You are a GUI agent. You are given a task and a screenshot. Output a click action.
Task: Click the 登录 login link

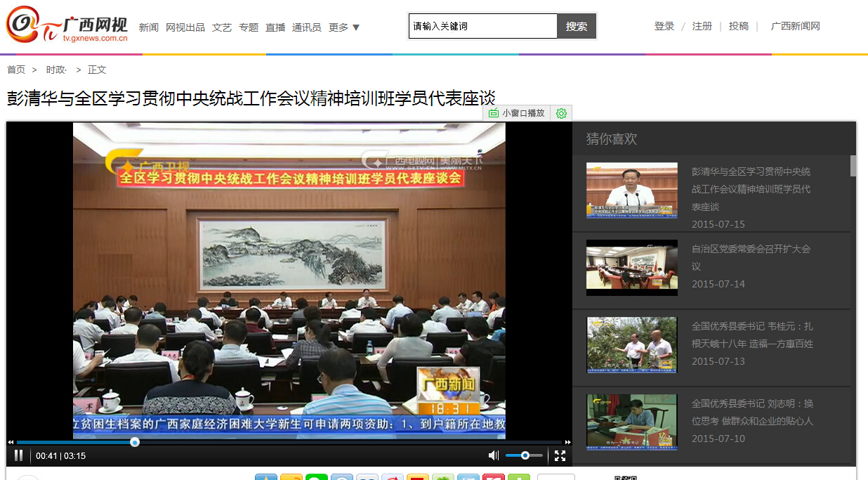tap(664, 26)
